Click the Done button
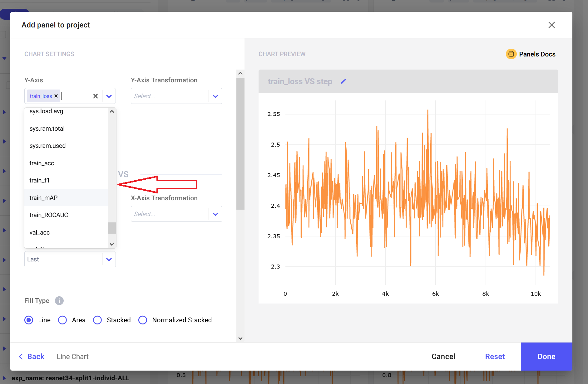The image size is (588, 384). [546, 357]
